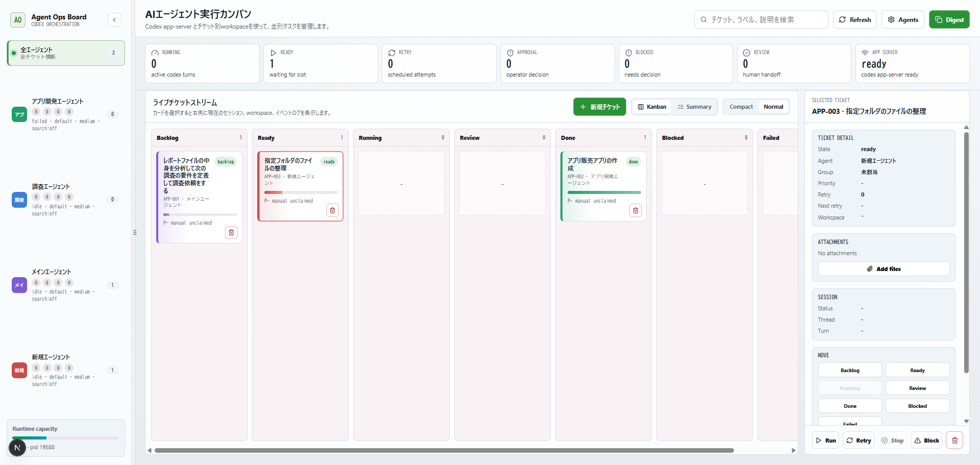Screen dimensions: 980x465
Task: Open the Digest button
Action: click(x=949, y=20)
